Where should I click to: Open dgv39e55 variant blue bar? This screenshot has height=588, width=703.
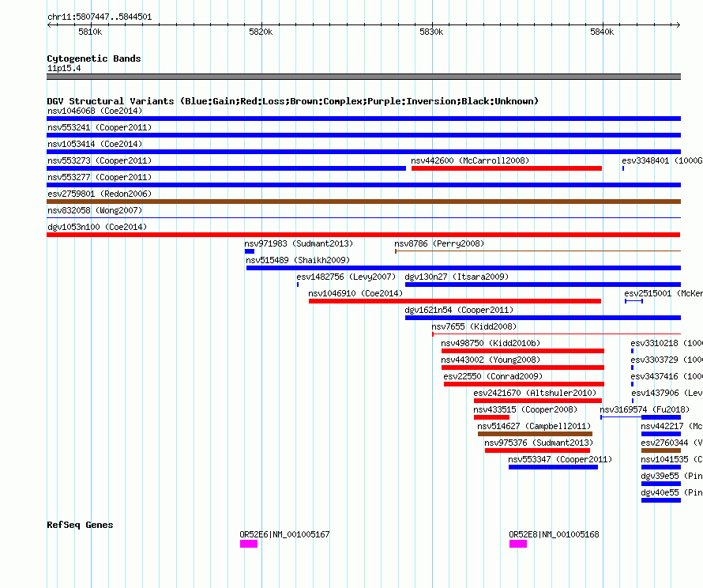661,484
